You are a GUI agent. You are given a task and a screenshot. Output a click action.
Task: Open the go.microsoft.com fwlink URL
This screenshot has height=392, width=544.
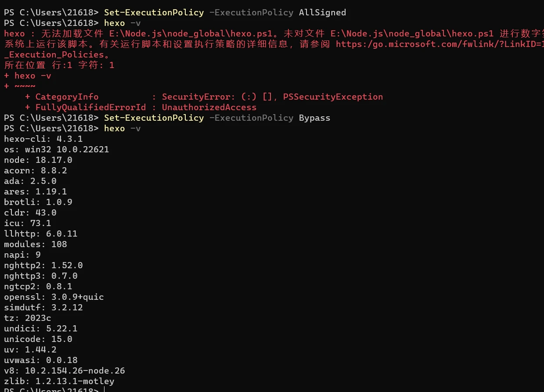[440, 44]
